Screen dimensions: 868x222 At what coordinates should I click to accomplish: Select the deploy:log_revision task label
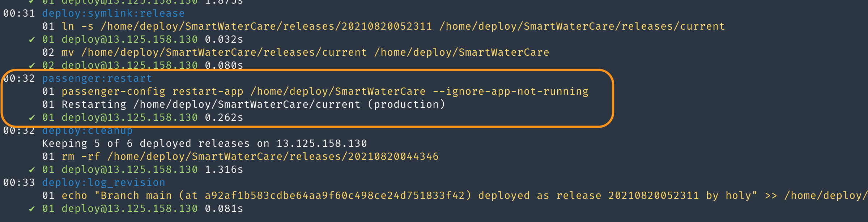(x=103, y=183)
